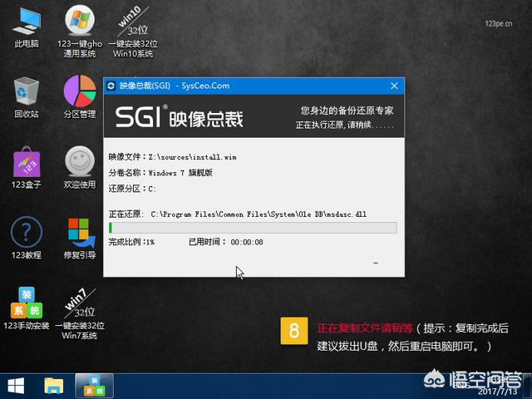Open the 回收站 recycle bin
This screenshot has width=532, height=399.
[27, 91]
